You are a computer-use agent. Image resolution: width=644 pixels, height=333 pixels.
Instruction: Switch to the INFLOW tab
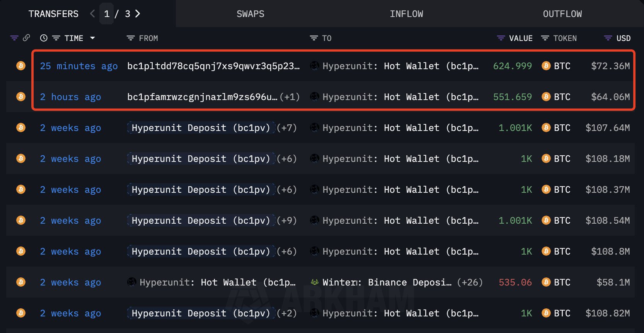pos(406,14)
